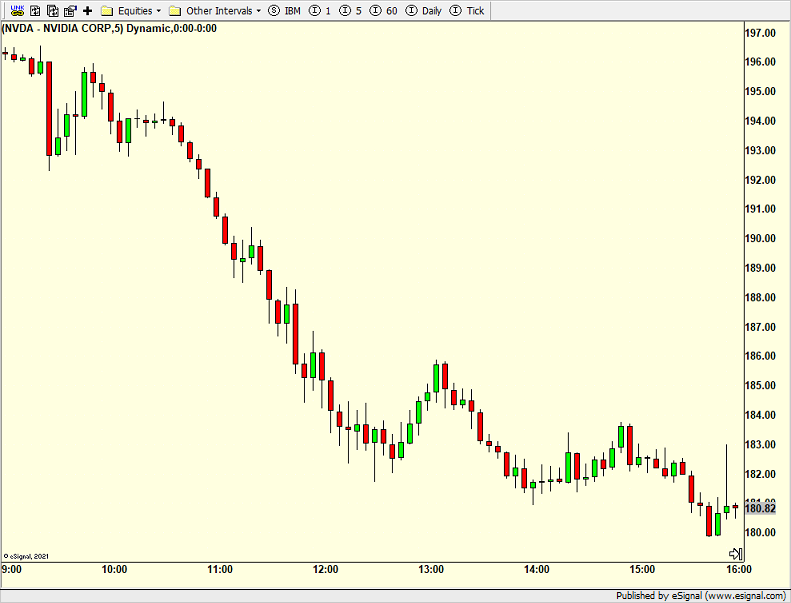791x603 pixels.
Task: Switch symbol to IBM
Action: pyautogui.click(x=284, y=10)
